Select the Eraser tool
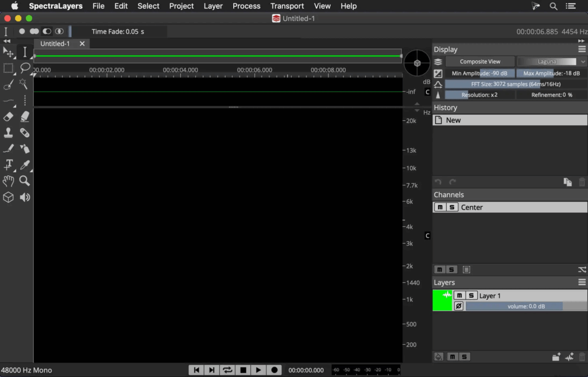 9,117
